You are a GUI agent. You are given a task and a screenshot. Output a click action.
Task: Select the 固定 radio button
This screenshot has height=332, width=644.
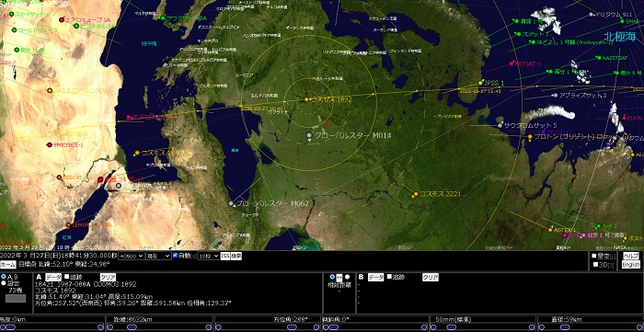pos(4,283)
